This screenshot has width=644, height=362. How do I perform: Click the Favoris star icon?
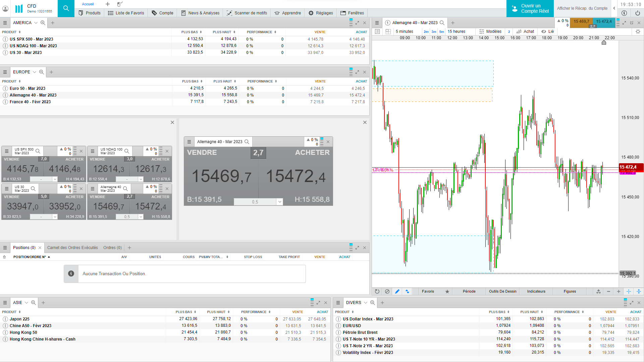point(447,291)
